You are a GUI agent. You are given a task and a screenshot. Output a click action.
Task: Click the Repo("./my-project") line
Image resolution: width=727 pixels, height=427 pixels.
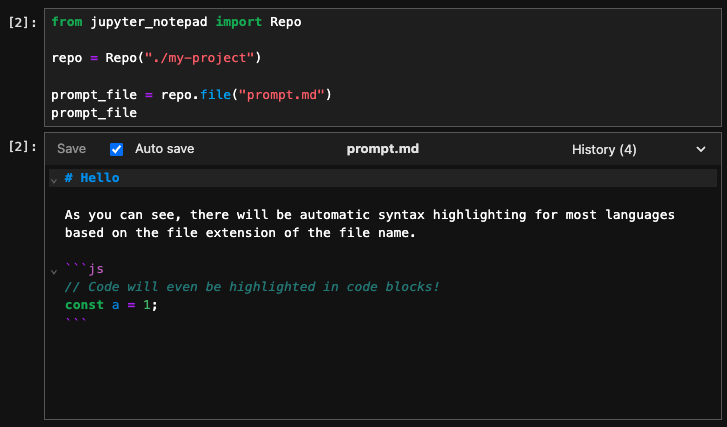click(x=156, y=58)
